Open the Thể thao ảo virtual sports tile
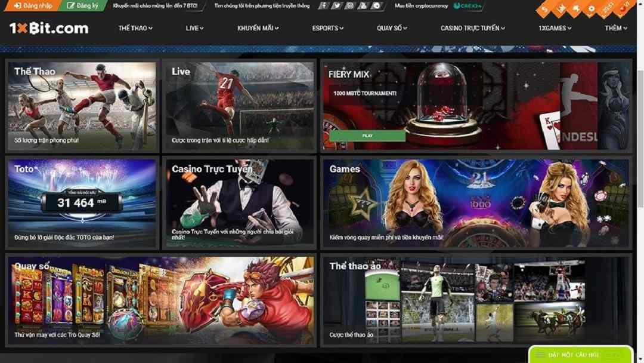This screenshot has width=644, height=363. tap(476, 300)
